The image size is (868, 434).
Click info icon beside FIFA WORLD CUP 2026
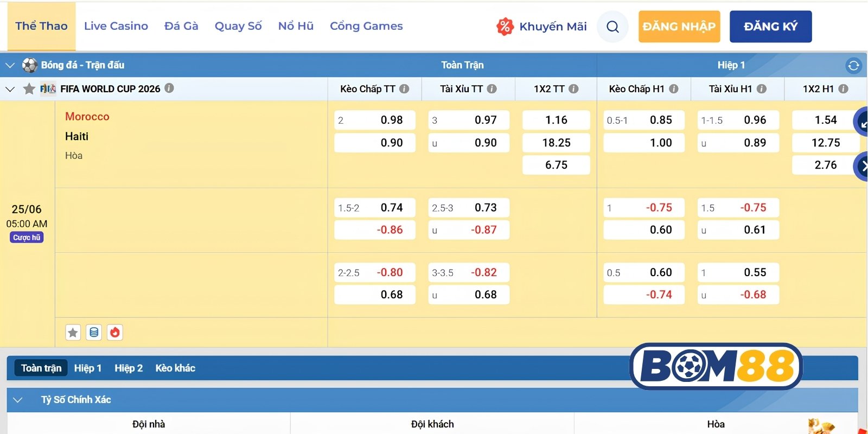[169, 88]
